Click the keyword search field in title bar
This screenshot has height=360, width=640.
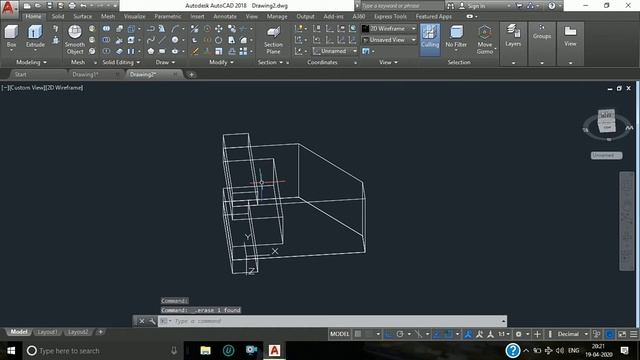click(402, 6)
